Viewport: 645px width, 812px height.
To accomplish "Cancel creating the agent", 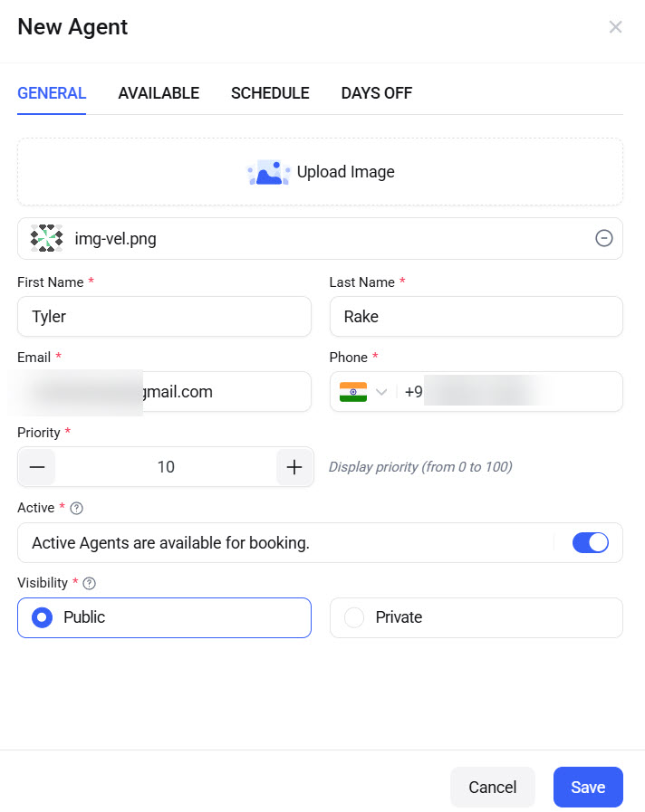I will pyautogui.click(x=492, y=787).
